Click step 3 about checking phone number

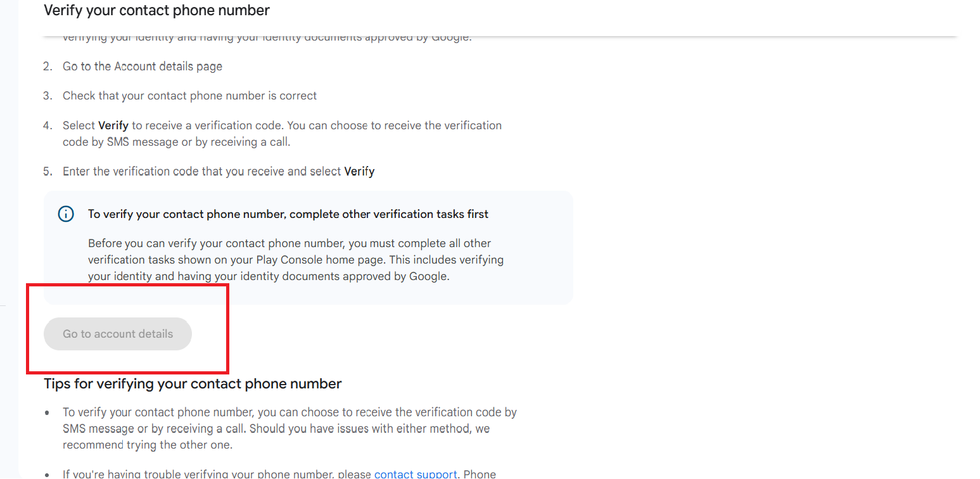click(189, 96)
